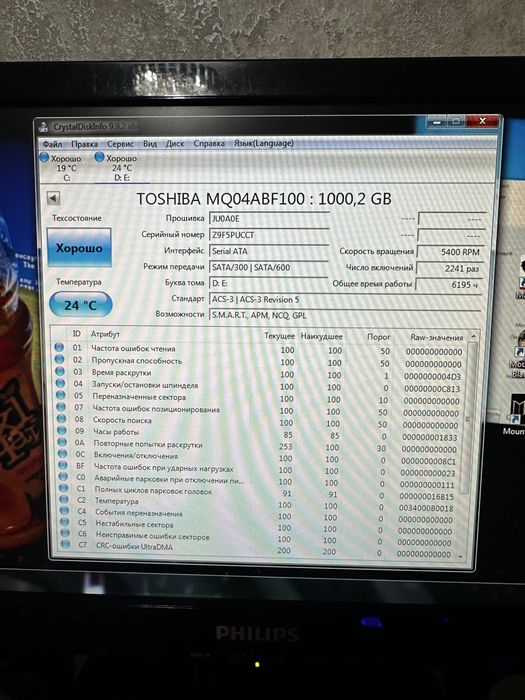
Task: Click raw value 003400080018 for Температура
Action: pos(426,508)
